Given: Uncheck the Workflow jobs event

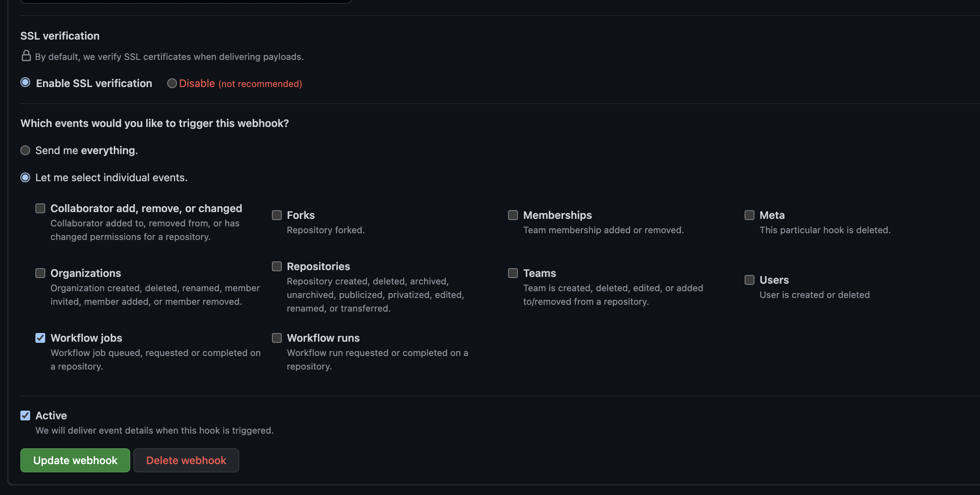Looking at the screenshot, I should (x=40, y=338).
